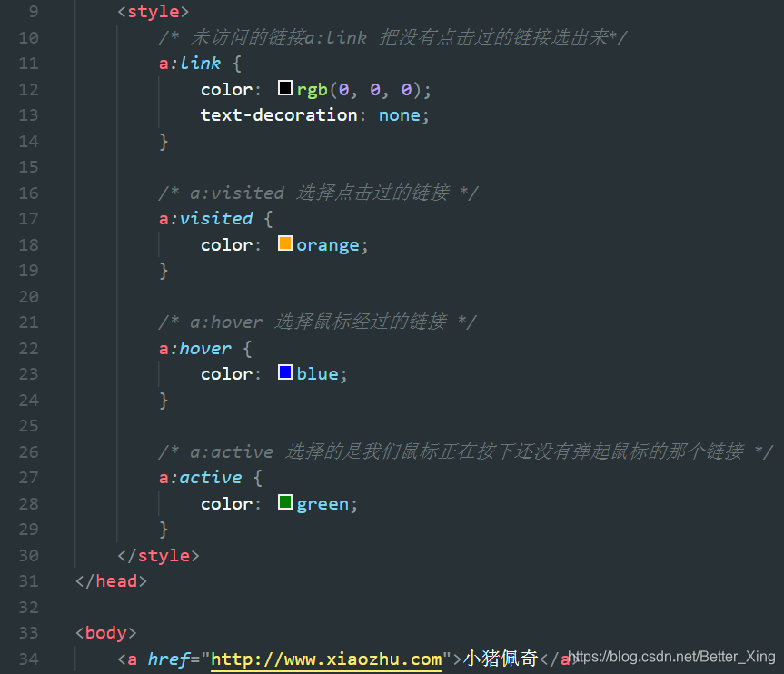Click the 未访问的链接a:link comment on line 10

[392, 37]
